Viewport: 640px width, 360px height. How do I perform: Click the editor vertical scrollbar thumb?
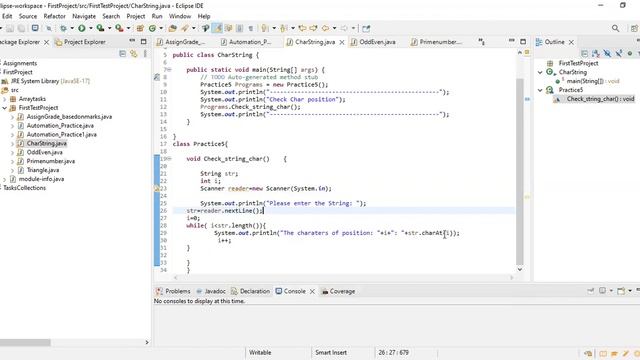coord(520,171)
